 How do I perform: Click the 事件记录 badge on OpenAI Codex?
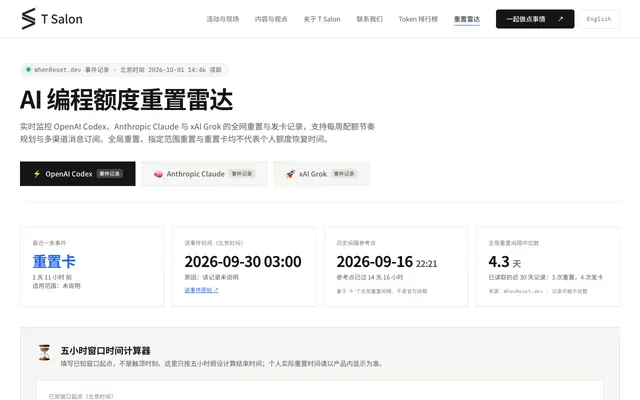pos(109,173)
